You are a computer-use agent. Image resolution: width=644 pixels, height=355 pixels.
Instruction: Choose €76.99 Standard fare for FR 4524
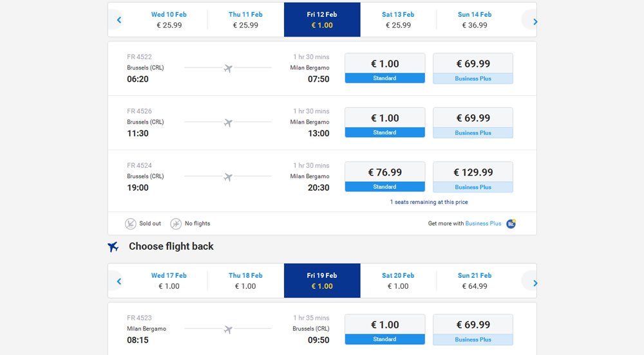pyautogui.click(x=385, y=177)
